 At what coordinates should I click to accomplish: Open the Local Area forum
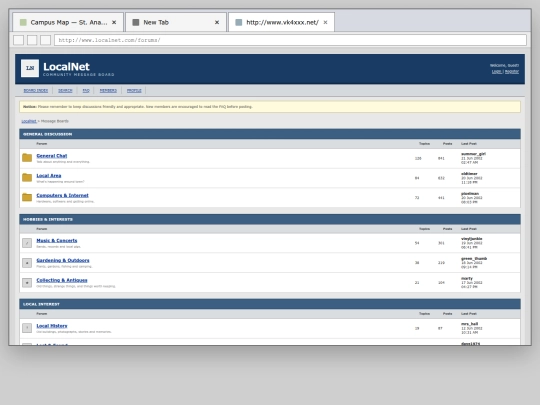tap(49, 176)
